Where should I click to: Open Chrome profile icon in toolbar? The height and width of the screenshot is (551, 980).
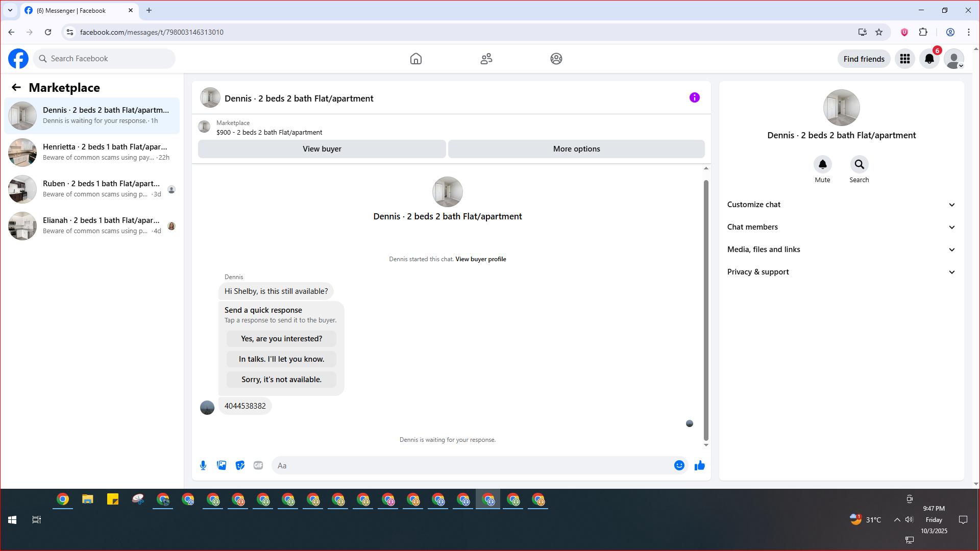(950, 32)
